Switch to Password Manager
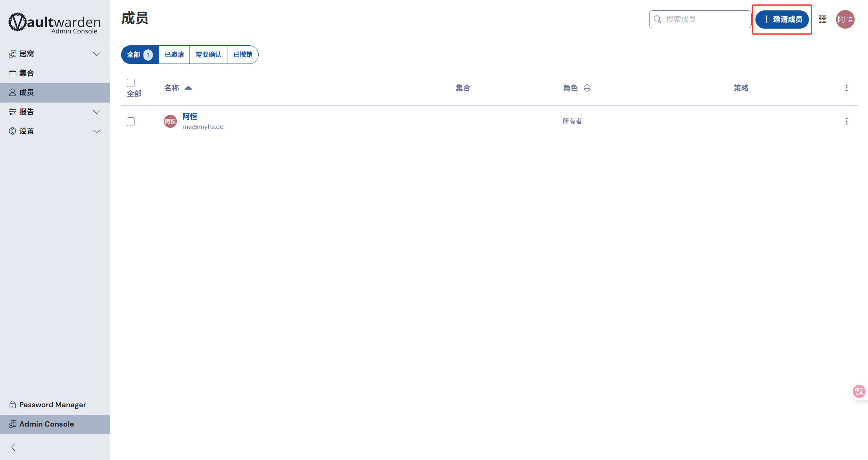This screenshot has width=868, height=460. tap(55, 405)
